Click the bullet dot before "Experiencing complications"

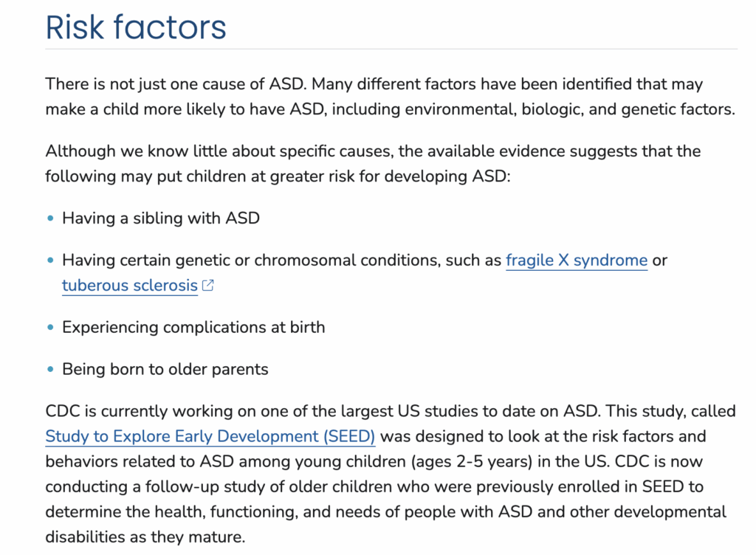pyautogui.click(x=50, y=327)
